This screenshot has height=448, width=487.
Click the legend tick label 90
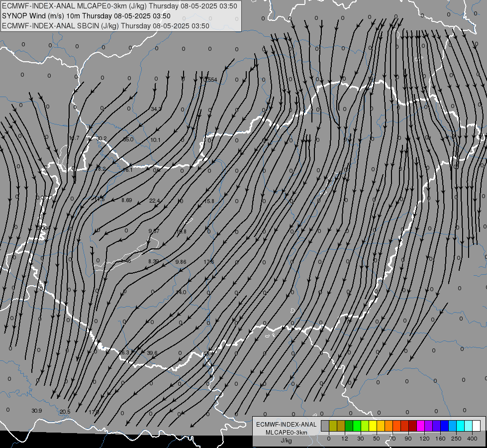tap(408, 439)
